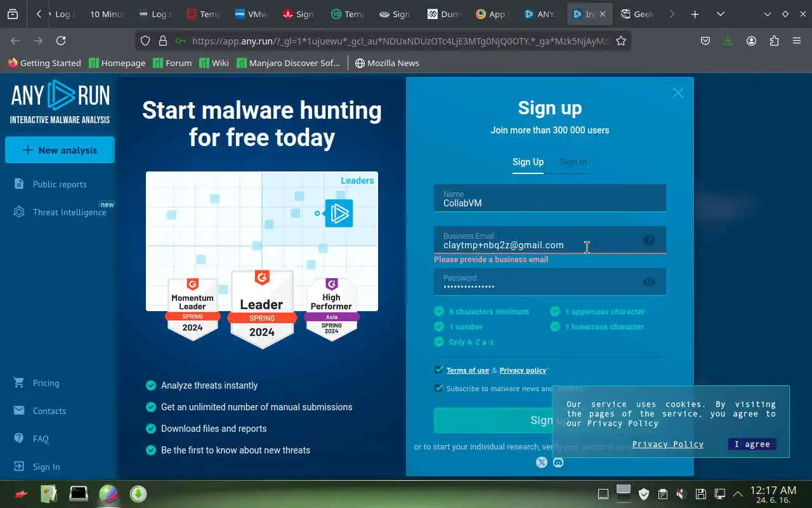Bookmark this page with star
The width and height of the screenshot is (812, 508).
[621, 41]
